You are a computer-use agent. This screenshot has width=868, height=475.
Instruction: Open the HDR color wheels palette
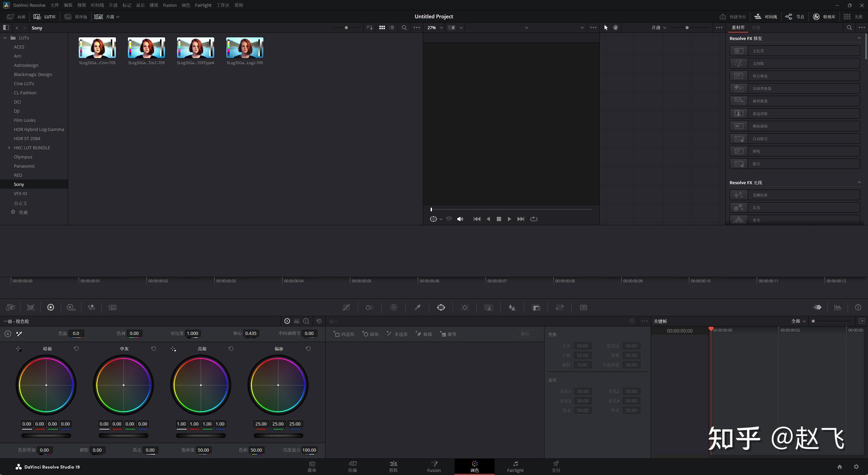(71, 307)
